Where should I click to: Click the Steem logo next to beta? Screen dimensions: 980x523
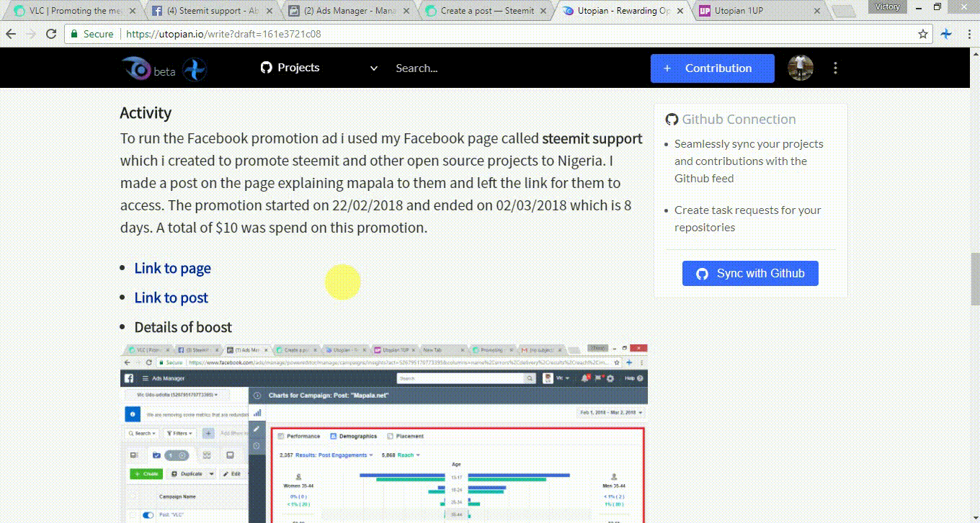click(195, 69)
